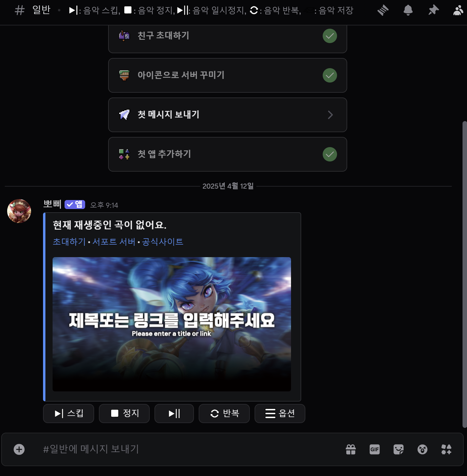Viewport: 467px width, 476px height.
Task: Click the chat vertical scrollbar
Action: pos(465,274)
